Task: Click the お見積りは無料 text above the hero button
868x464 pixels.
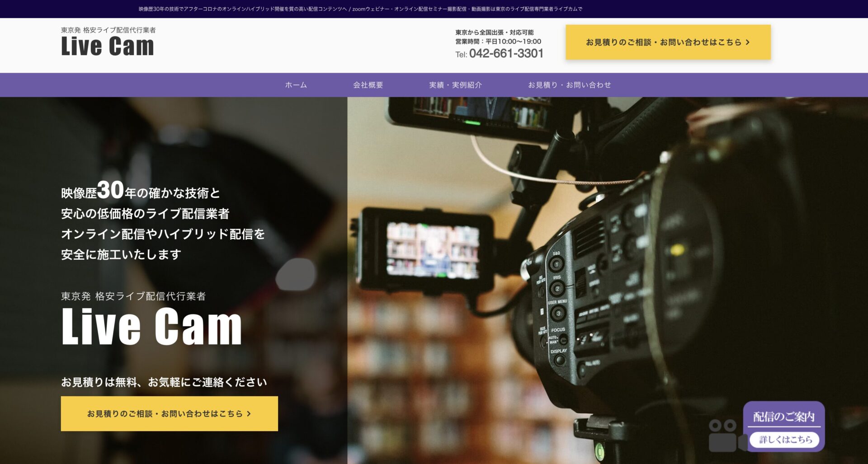Action: coord(164,382)
